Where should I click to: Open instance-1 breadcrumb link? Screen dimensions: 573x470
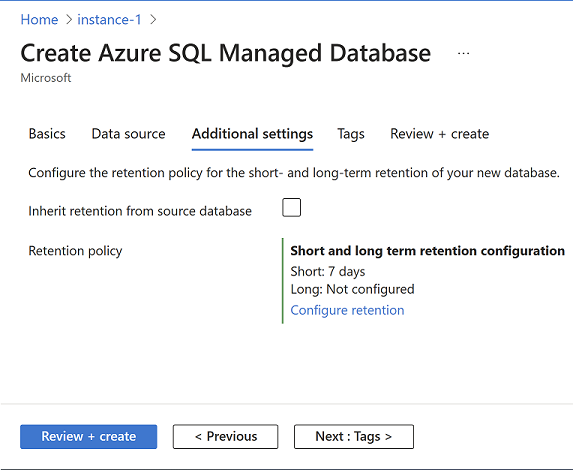[109, 20]
